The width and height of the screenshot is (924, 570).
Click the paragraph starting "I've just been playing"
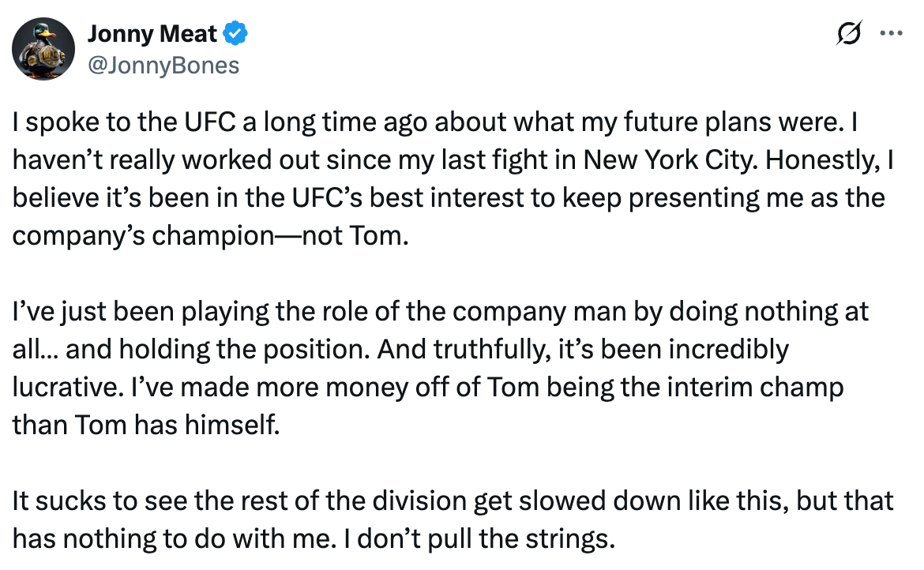pos(440,368)
